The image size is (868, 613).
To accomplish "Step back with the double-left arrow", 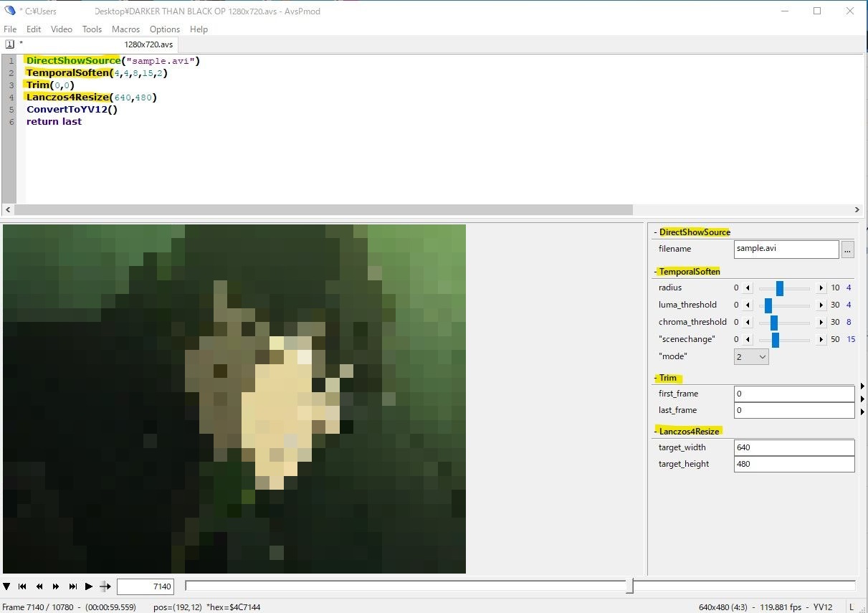I will [x=40, y=586].
